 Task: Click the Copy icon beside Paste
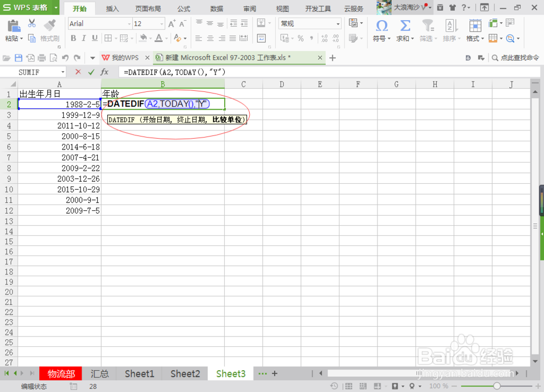tap(32, 38)
